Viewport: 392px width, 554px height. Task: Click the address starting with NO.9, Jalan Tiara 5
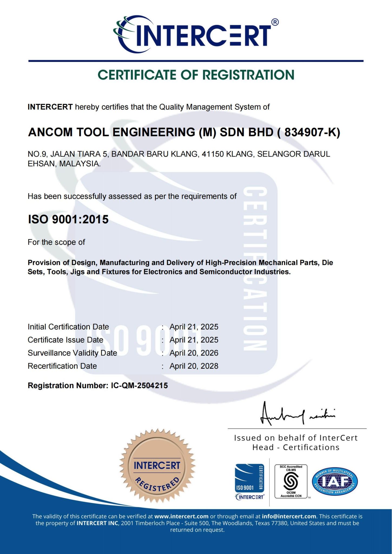pyautogui.click(x=179, y=159)
